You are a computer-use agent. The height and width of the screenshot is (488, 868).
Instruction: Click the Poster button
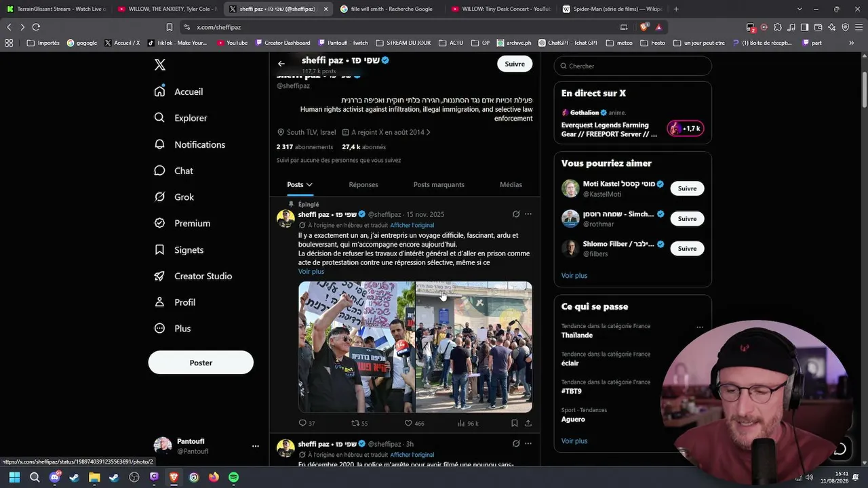point(201,363)
